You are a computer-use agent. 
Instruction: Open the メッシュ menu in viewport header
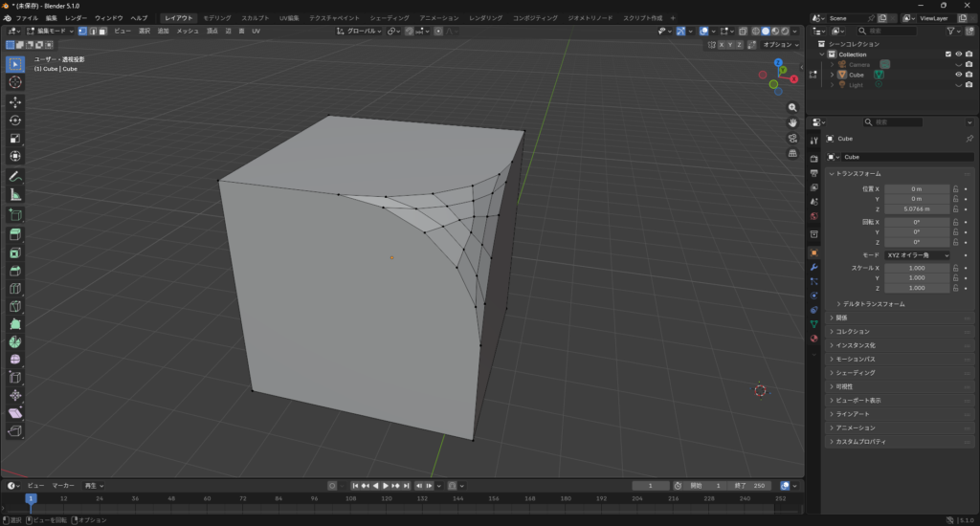click(187, 31)
